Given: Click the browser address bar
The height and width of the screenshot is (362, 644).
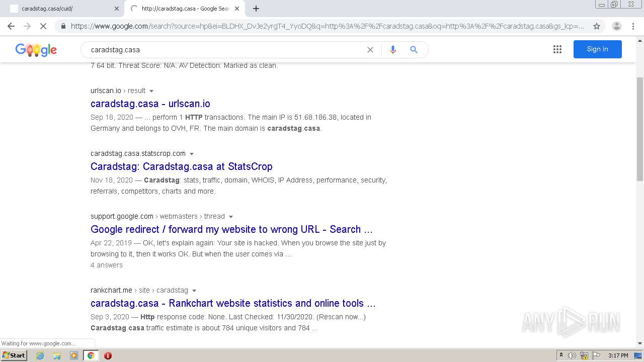Looking at the screenshot, I should [327, 26].
